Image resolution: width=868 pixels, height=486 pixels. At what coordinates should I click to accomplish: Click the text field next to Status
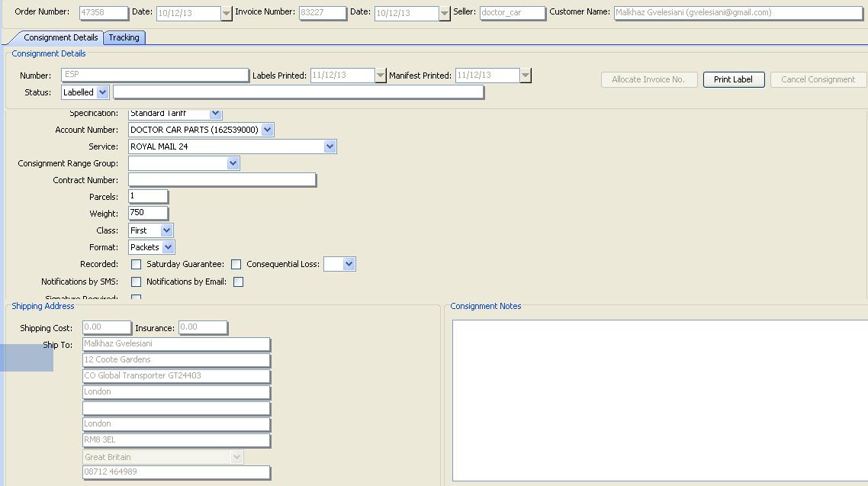(x=299, y=92)
